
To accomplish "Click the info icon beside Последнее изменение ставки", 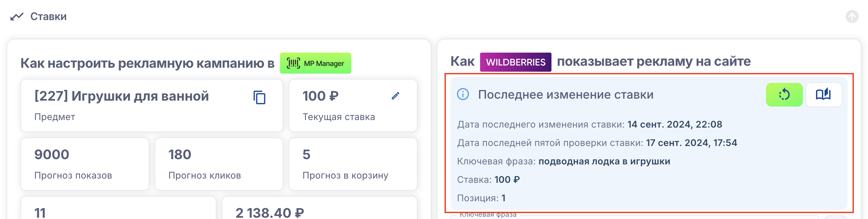I will click(x=463, y=94).
